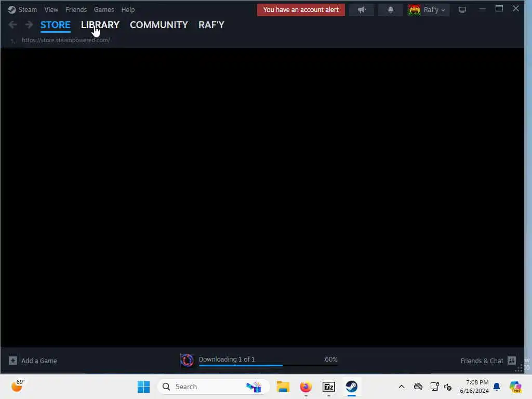This screenshot has width=532, height=399.
Task: Open the notifications bell in Steam
Action: (x=391, y=10)
